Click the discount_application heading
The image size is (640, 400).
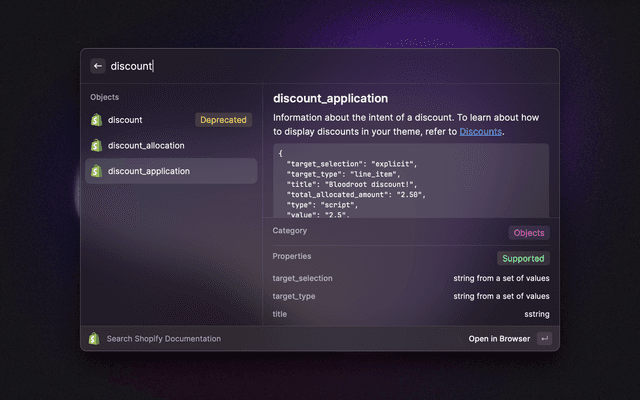click(x=330, y=98)
